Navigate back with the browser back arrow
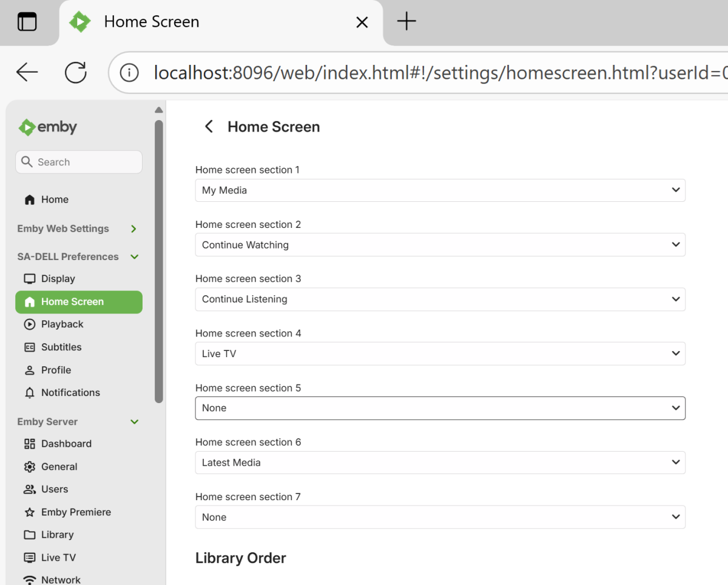 27,73
